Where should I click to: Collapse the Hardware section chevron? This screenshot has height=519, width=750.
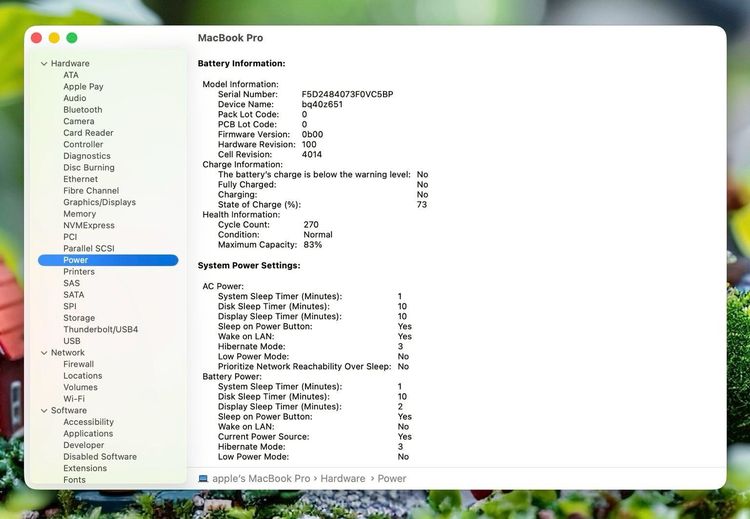click(x=44, y=64)
